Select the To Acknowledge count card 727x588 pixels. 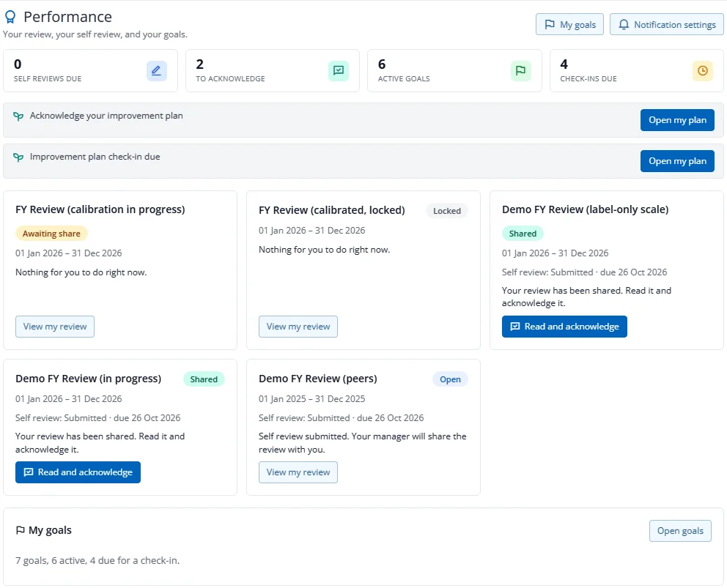coord(273,71)
